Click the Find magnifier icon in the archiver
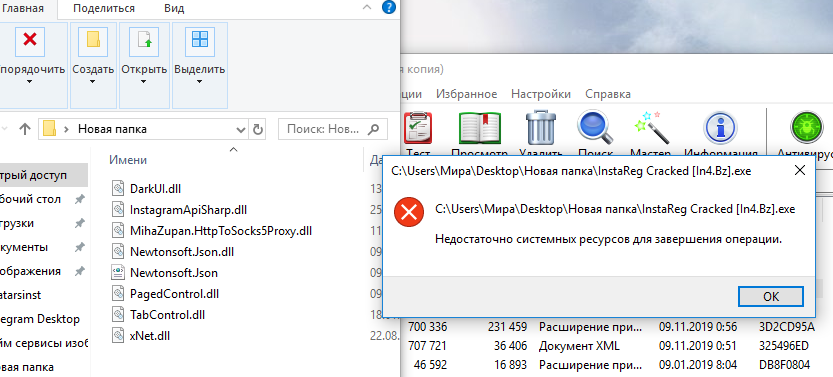 point(595,128)
